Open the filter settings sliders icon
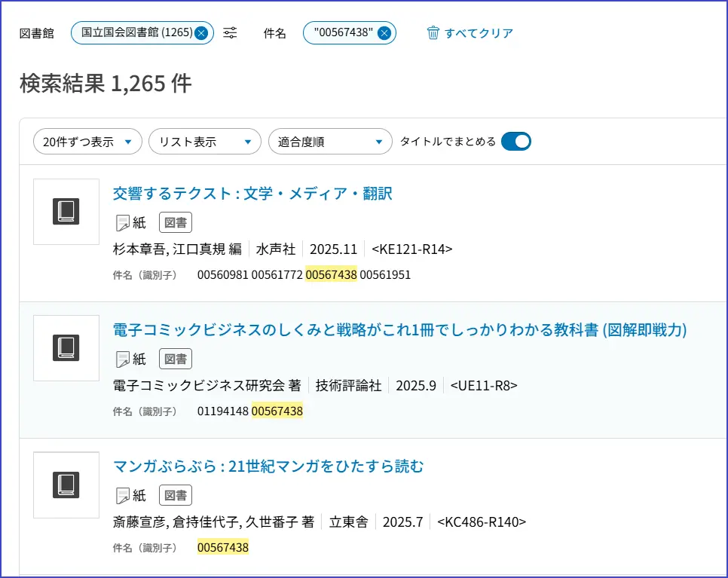Viewport: 728px width, 578px height. (231, 33)
